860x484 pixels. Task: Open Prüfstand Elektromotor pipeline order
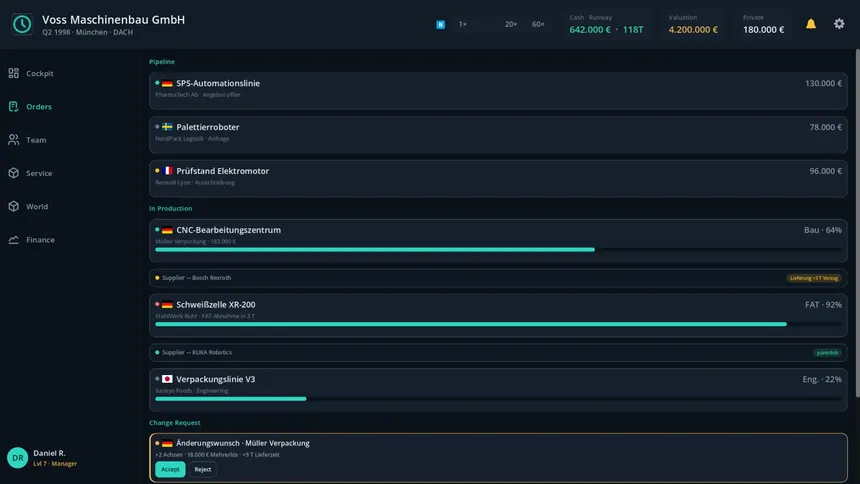498,178
